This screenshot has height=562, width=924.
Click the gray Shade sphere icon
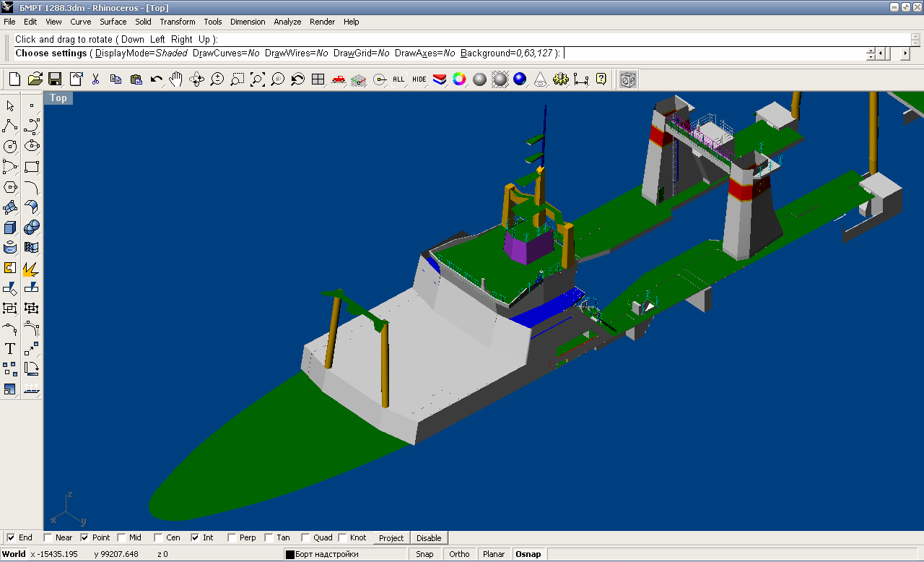coord(479,79)
